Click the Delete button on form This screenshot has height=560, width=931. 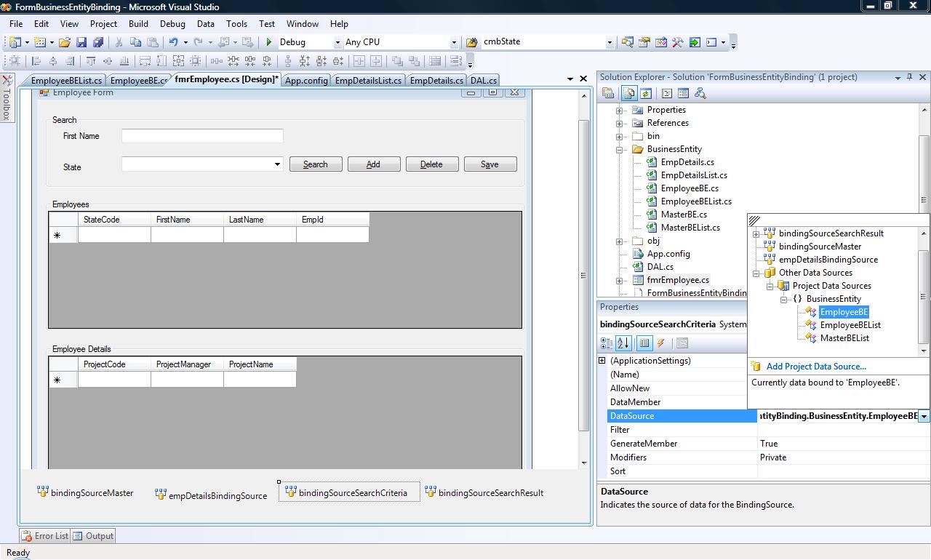pyautogui.click(x=432, y=164)
